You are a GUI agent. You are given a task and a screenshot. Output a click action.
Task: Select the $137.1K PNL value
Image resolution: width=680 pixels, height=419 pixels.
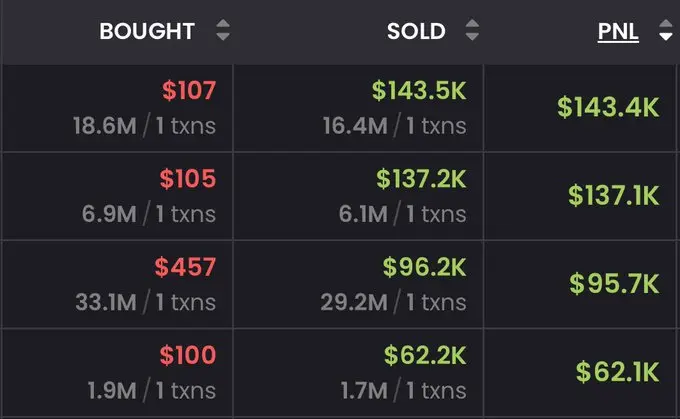[613, 195]
